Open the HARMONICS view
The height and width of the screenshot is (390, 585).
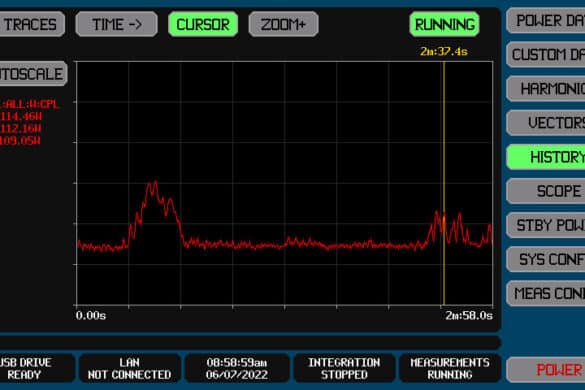tap(546, 89)
